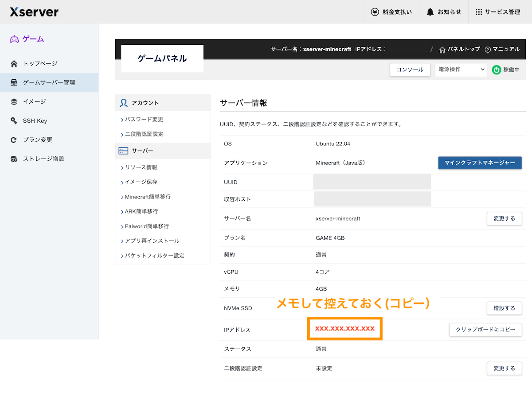The width and height of the screenshot is (532, 408).
Task: Click the プラン変更 icon in the sidebar
Action: (14, 140)
